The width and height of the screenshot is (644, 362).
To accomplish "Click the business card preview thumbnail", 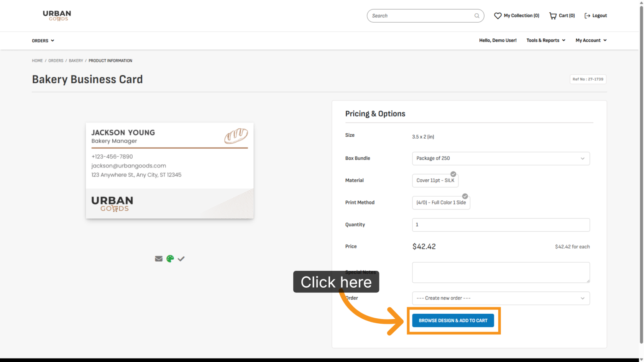I will pyautogui.click(x=169, y=171).
